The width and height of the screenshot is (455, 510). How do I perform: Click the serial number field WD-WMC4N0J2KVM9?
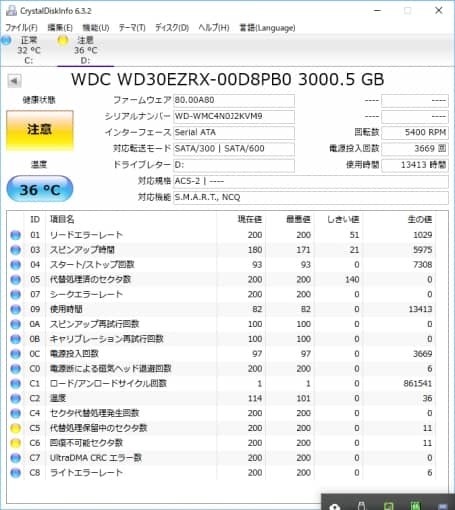click(234, 116)
